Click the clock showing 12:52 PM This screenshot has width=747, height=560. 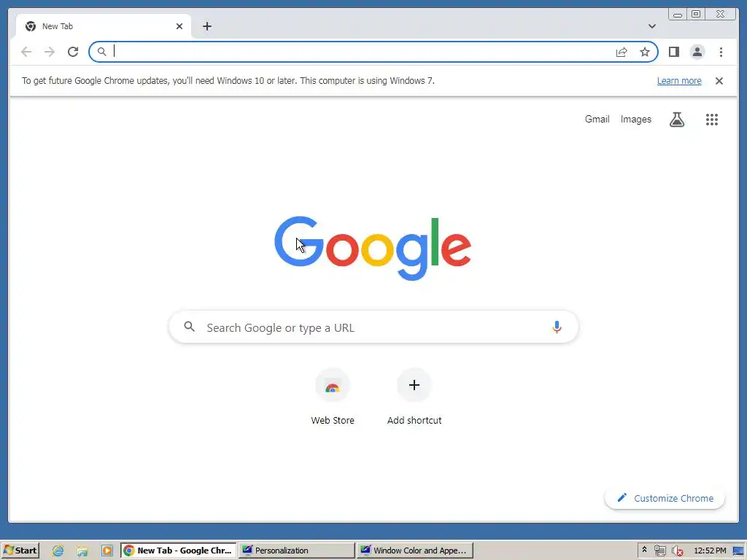tap(709, 551)
